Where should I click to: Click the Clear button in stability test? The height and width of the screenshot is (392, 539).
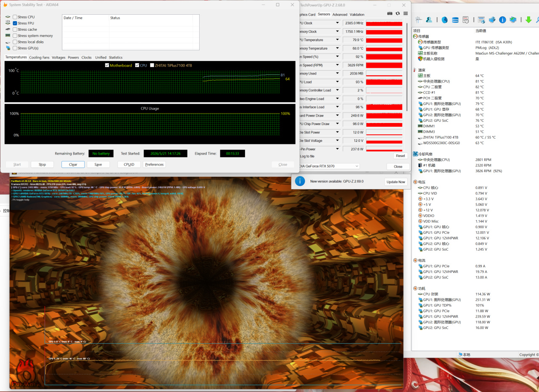73,165
